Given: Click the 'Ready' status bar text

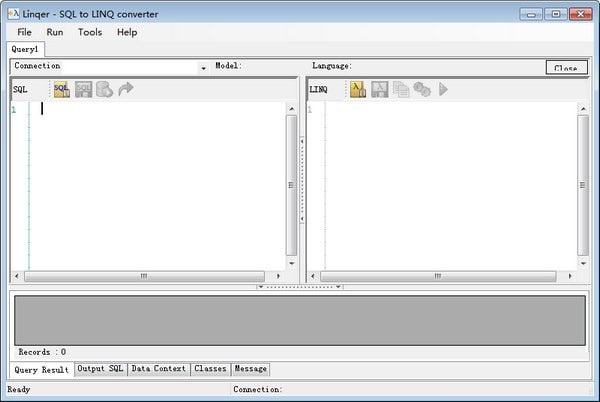Looking at the screenshot, I should (x=18, y=390).
